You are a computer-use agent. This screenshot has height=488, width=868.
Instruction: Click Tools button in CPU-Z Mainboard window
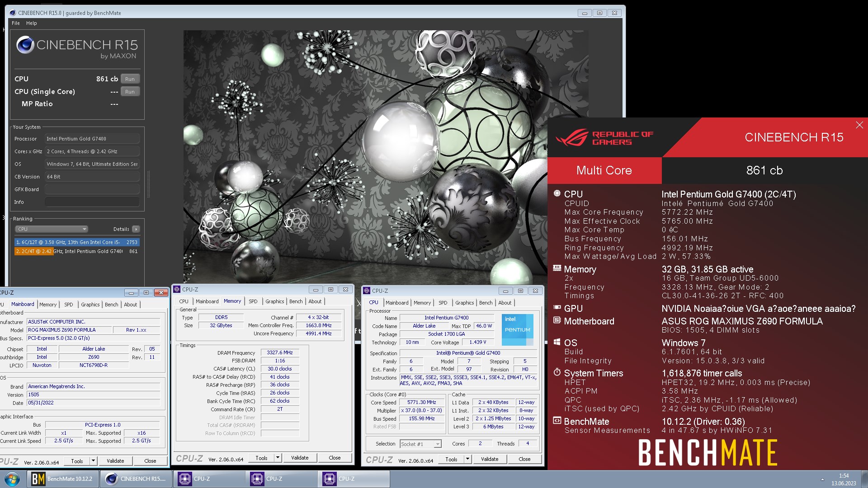77,461
